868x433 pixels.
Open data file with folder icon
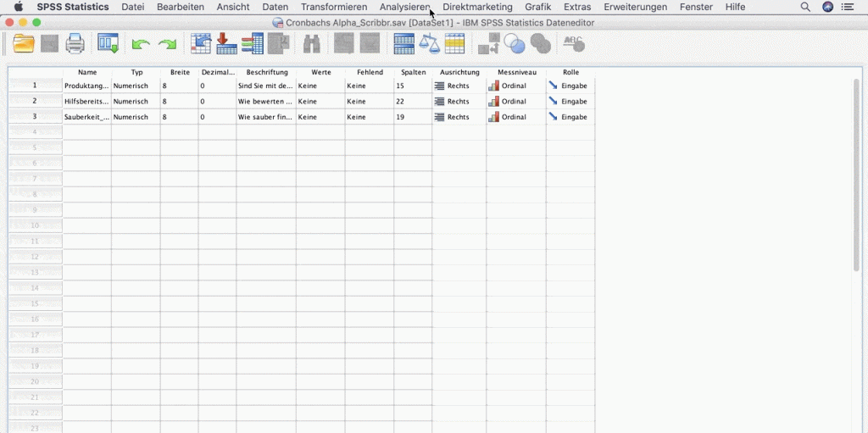click(x=24, y=44)
